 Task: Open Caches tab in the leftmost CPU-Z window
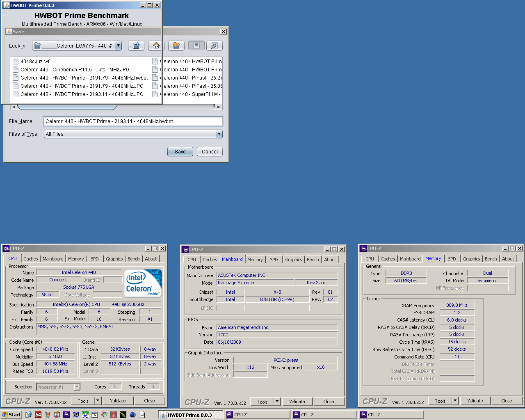click(x=31, y=259)
